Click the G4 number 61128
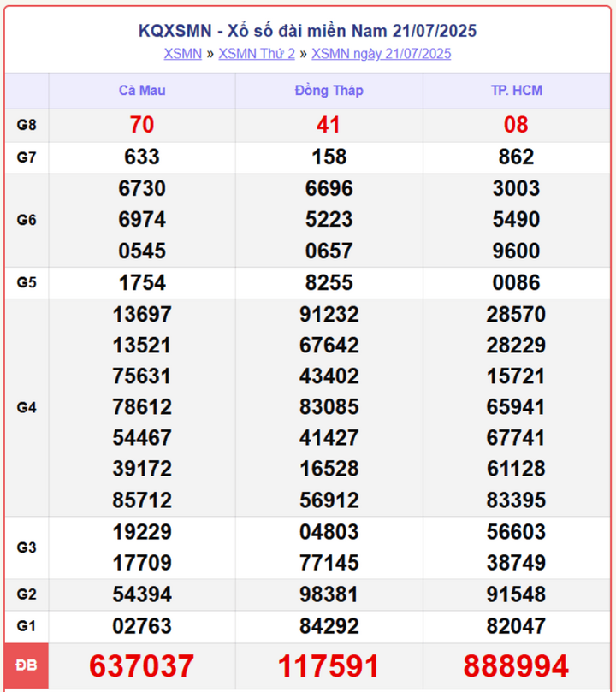The width and height of the screenshot is (616, 692). (x=516, y=469)
